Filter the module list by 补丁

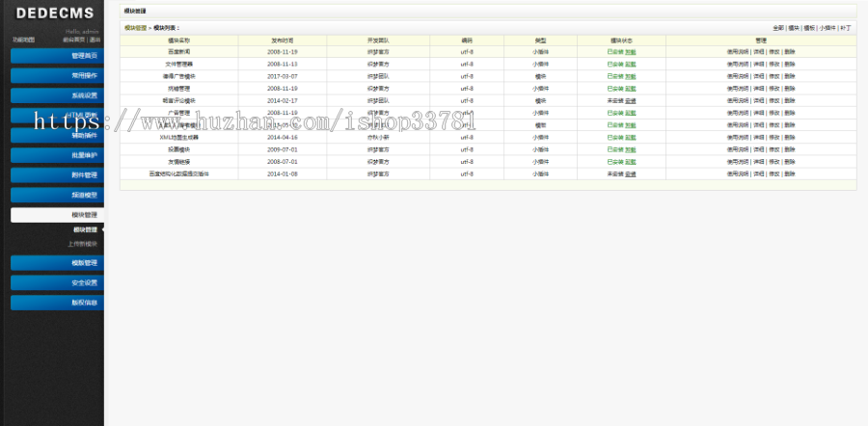846,28
